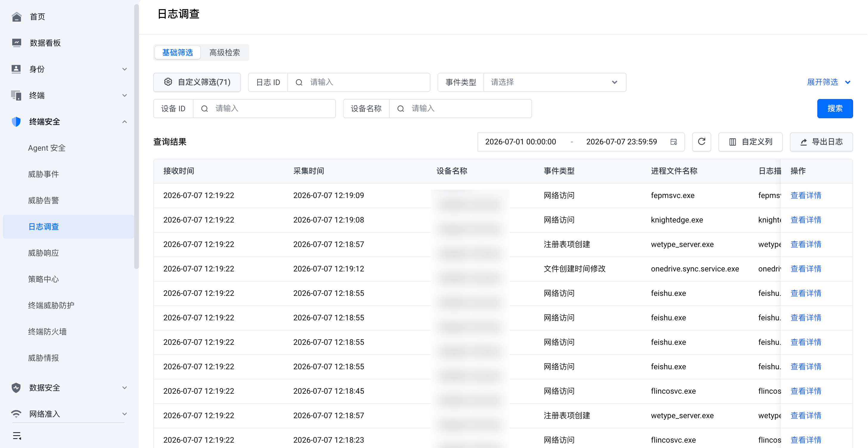868x448 pixels.
Task: Click the home icon in sidebar
Action: (16, 16)
